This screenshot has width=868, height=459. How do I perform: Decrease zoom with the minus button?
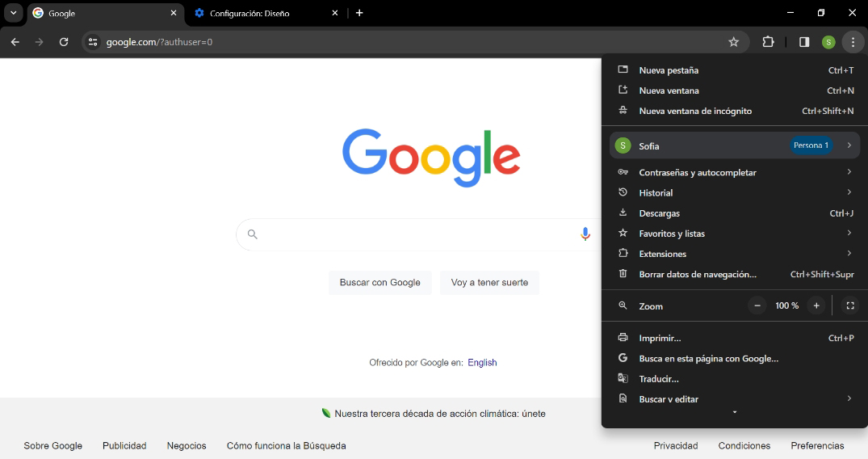[757, 305]
